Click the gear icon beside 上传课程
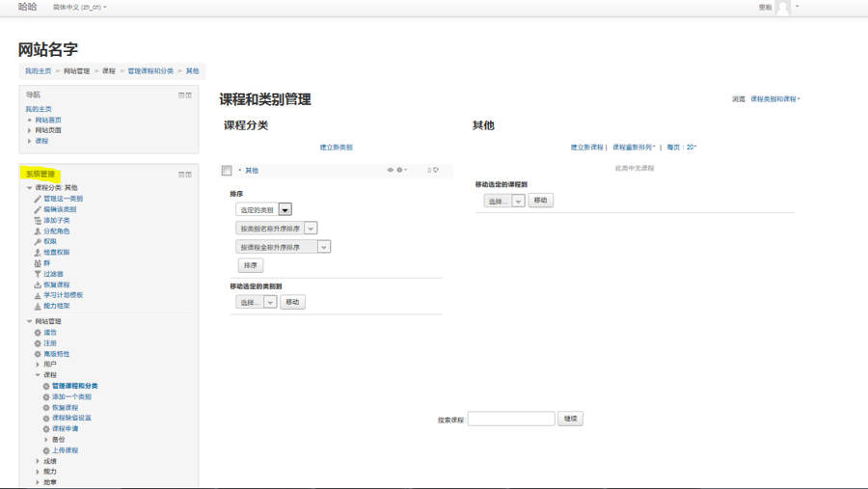Screen dimensions: 868x489 coord(45,450)
